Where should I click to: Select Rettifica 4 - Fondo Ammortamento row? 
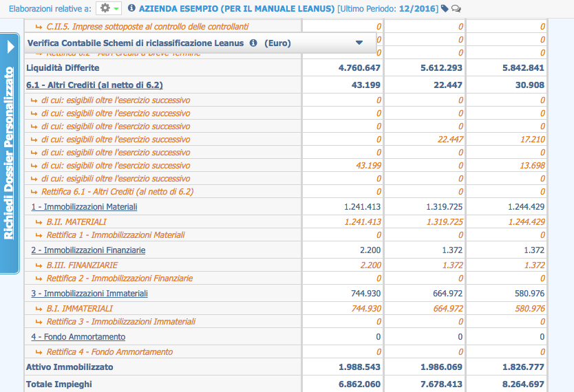tap(109, 352)
